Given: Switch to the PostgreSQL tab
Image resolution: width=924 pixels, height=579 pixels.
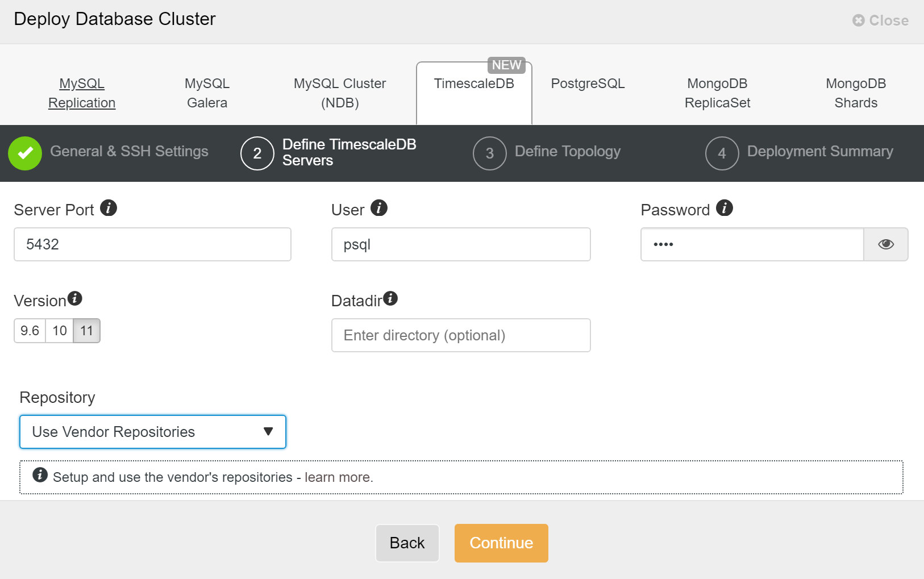Looking at the screenshot, I should pyautogui.click(x=588, y=84).
